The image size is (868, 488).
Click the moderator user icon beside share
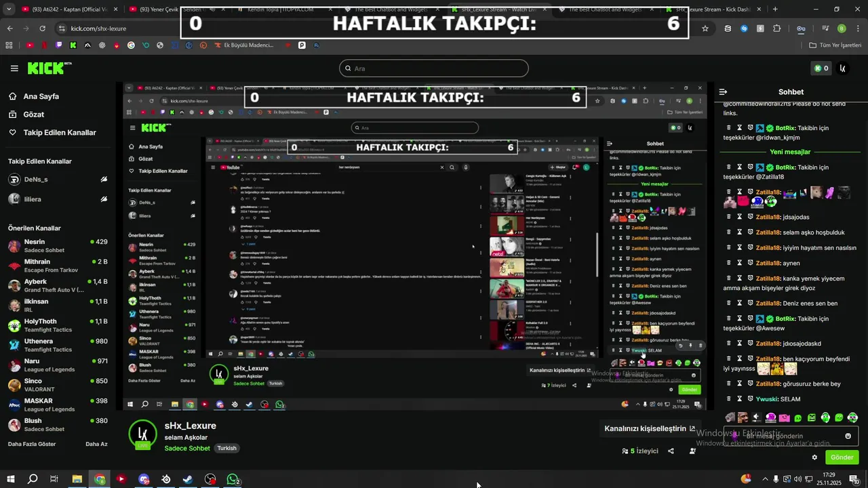692,451
